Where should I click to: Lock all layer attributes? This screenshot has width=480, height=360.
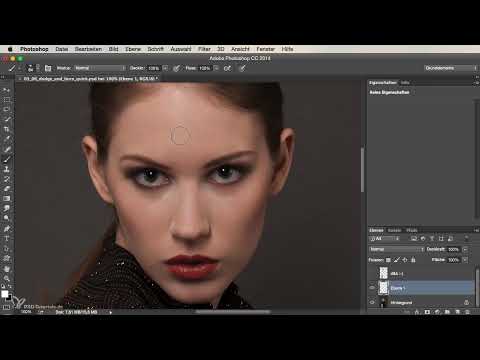point(413,260)
